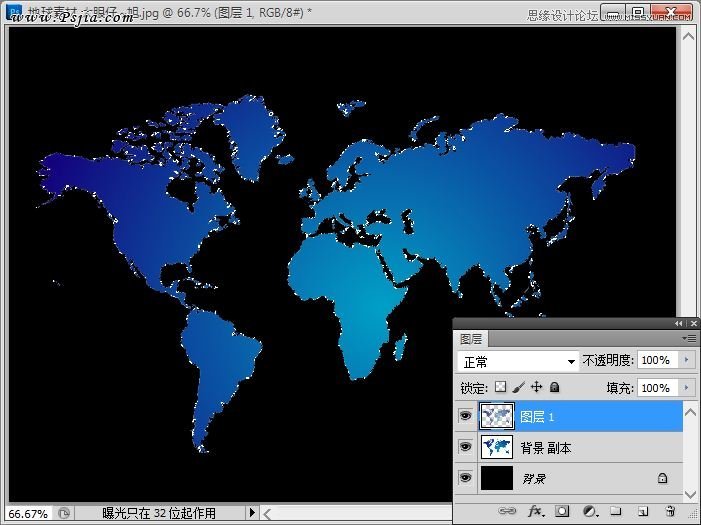This screenshot has width=701, height=525.
Task: Click the 不透明度 100% value field
Action: (659, 360)
